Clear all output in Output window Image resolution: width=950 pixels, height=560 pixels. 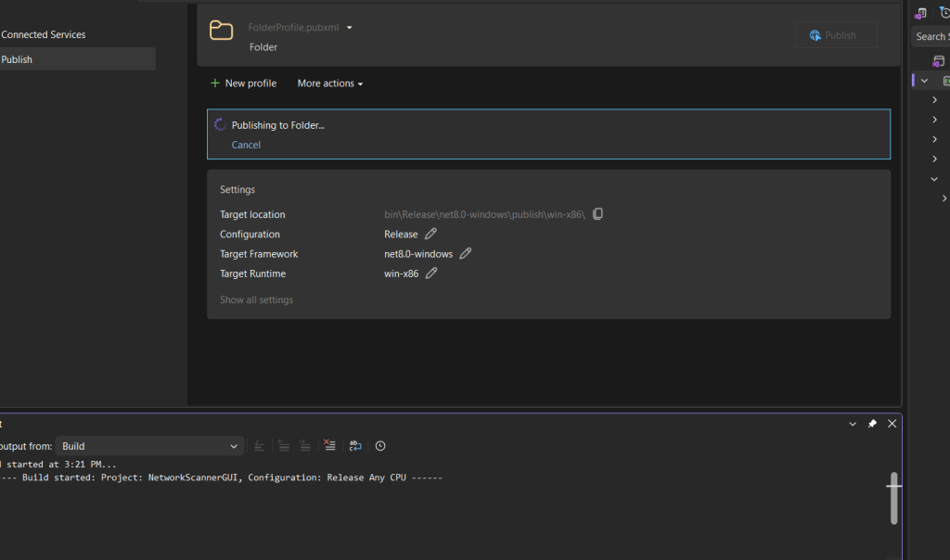click(329, 446)
